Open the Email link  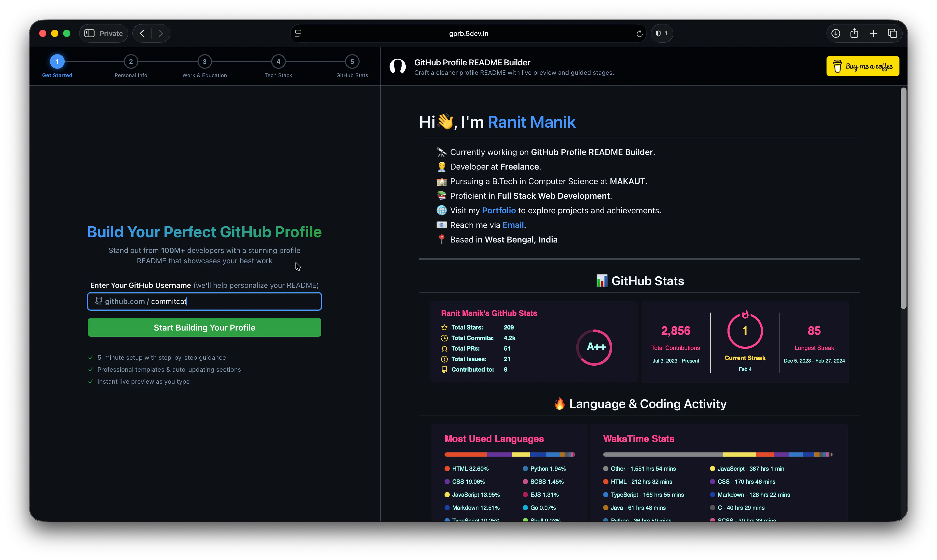coord(513,225)
